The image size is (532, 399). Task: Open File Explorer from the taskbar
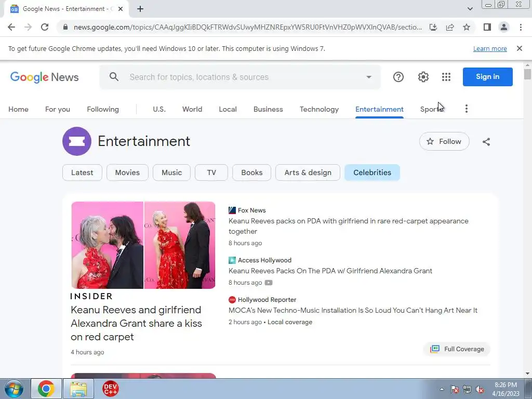(78, 389)
